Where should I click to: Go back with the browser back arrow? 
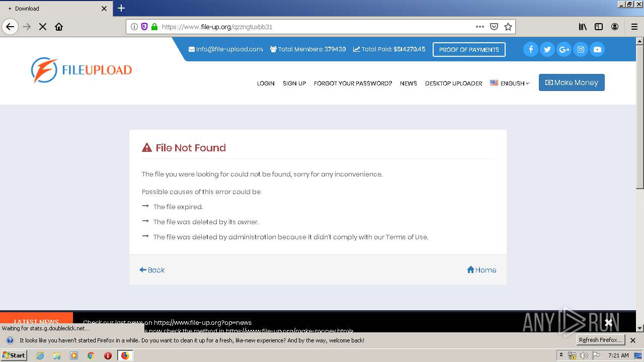10,27
